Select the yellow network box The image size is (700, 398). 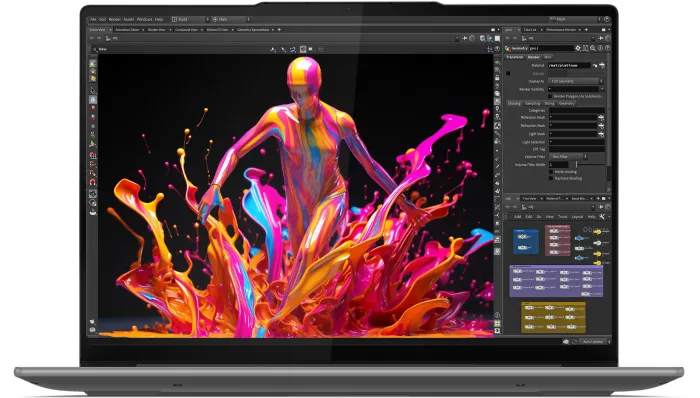[x=553, y=317]
